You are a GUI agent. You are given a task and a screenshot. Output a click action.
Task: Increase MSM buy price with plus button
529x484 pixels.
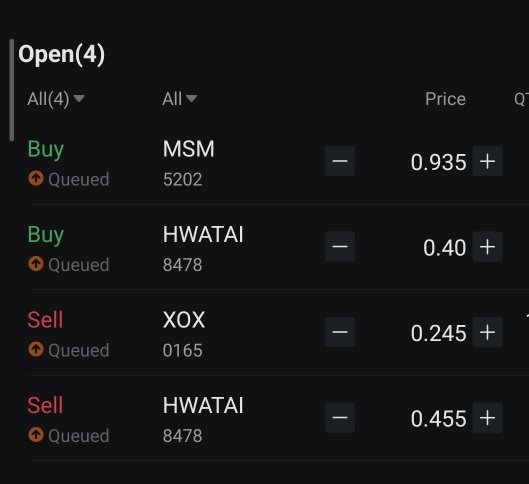[x=487, y=161]
